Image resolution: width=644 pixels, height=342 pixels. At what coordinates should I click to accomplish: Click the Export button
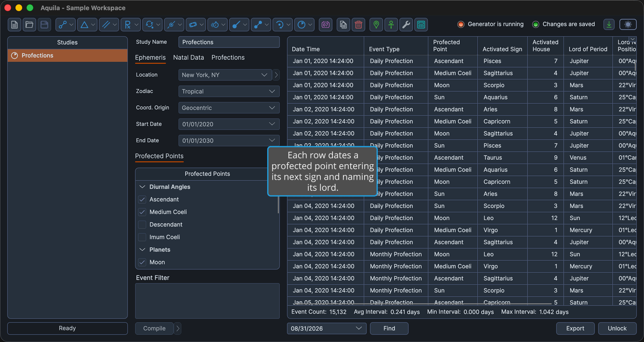[575, 328]
